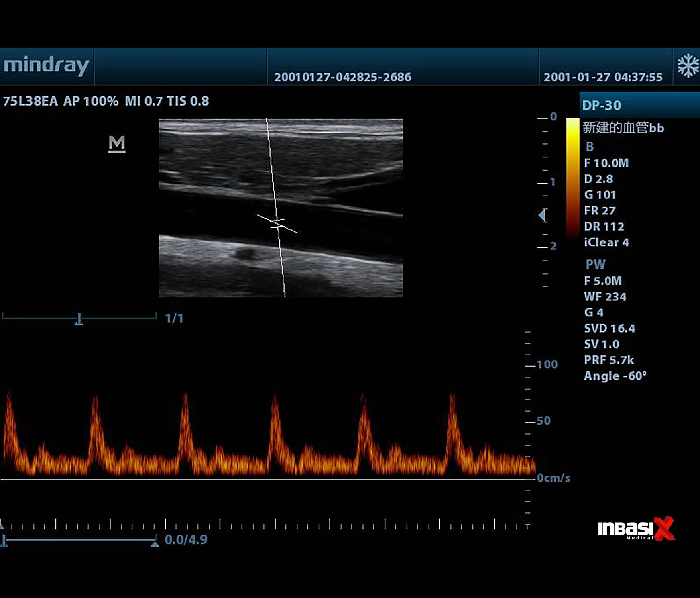The height and width of the screenshot is (598, 700).
Task: Click the mindray logo
Action: 46,65
